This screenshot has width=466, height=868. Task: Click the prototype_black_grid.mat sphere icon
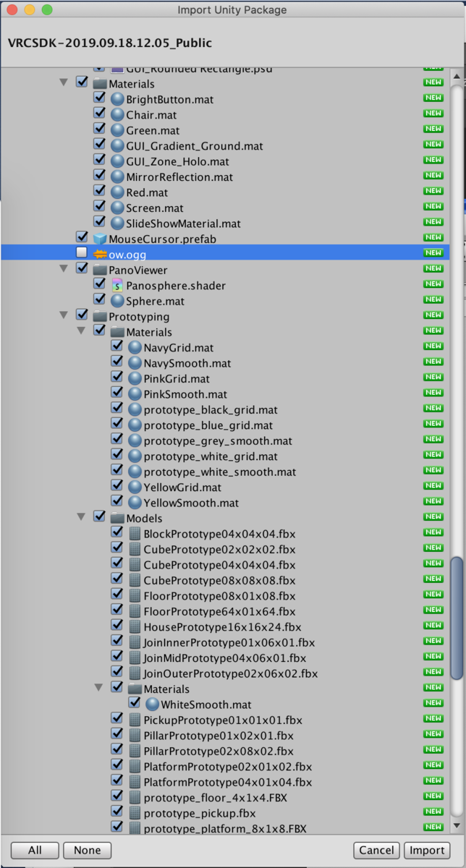click(135, 409)
